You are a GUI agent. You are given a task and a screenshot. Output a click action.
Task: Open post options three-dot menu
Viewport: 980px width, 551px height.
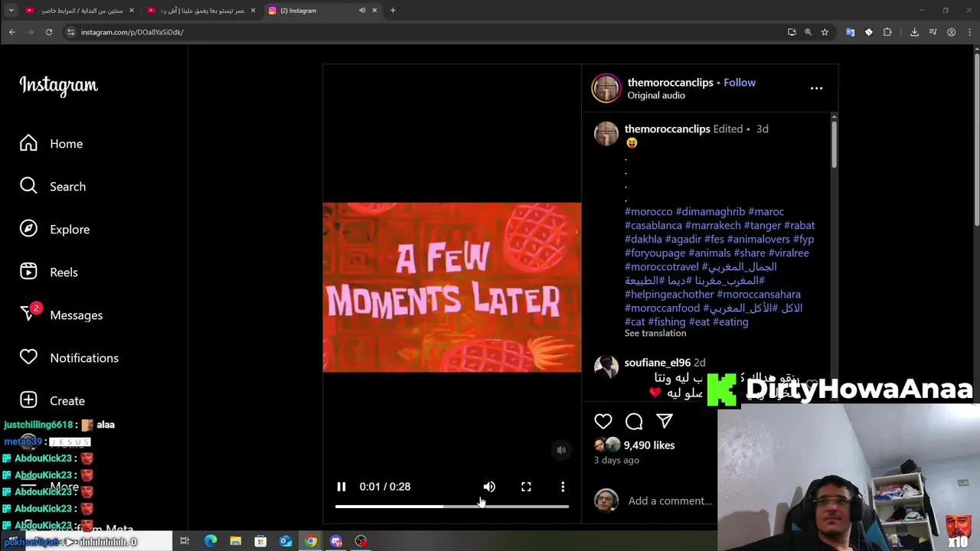[x=817, y=88]
